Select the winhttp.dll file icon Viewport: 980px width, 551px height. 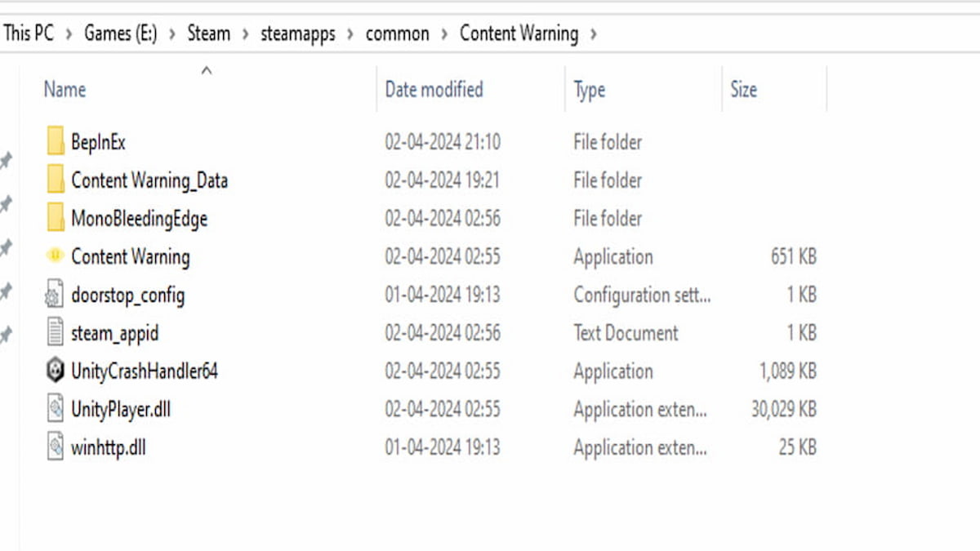pyautogui.click(x=55, y=447)
